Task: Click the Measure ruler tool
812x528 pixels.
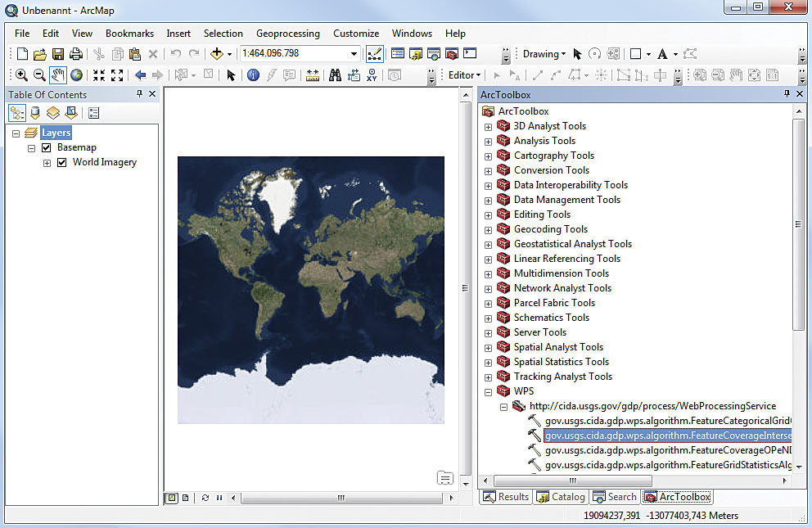Action: pos(313,75)
